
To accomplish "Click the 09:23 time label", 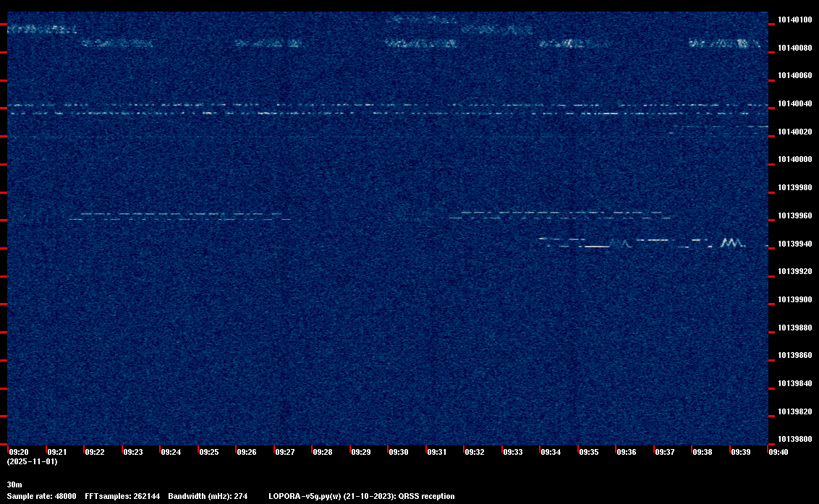I will tap(132, 452).
